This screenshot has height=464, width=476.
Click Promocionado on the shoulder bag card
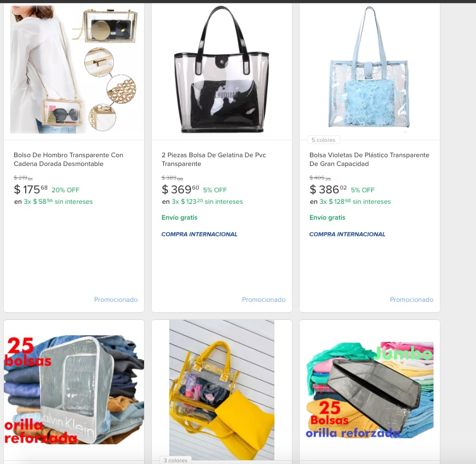click(116, 300)
